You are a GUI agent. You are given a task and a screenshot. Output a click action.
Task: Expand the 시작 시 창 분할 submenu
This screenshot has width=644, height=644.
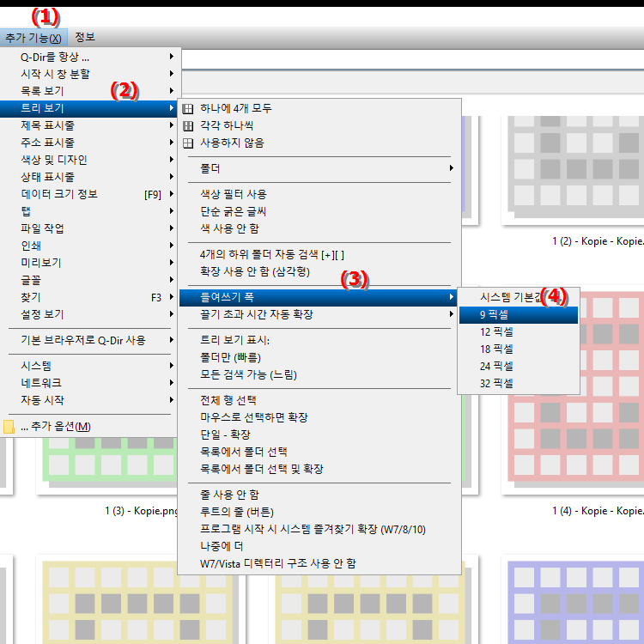[88, 75]
